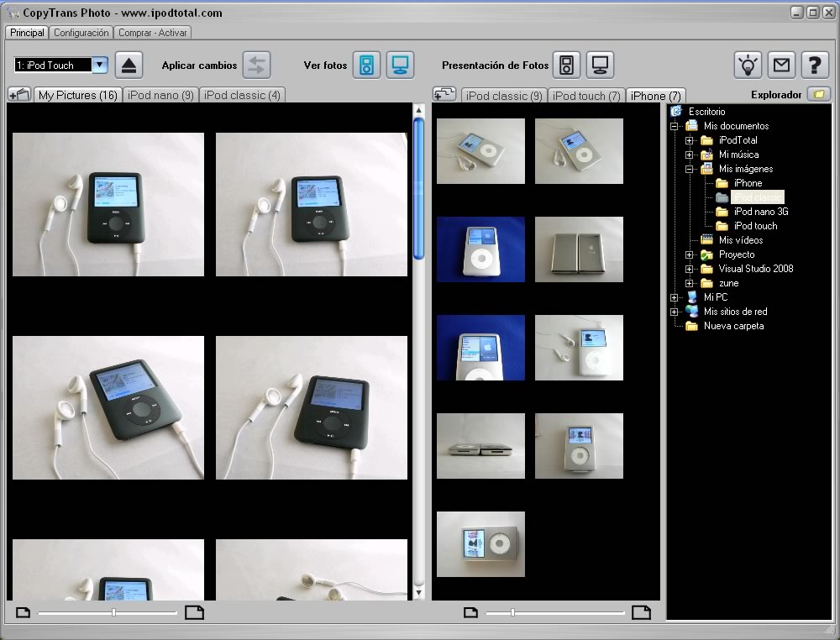Start computer slideshow with the monitor icon

(600, 66)
